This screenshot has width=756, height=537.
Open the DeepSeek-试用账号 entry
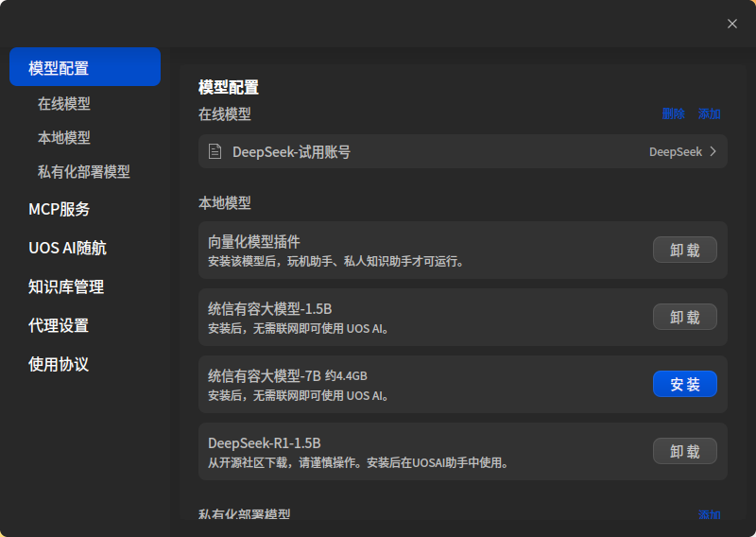(x=463, y=151)
